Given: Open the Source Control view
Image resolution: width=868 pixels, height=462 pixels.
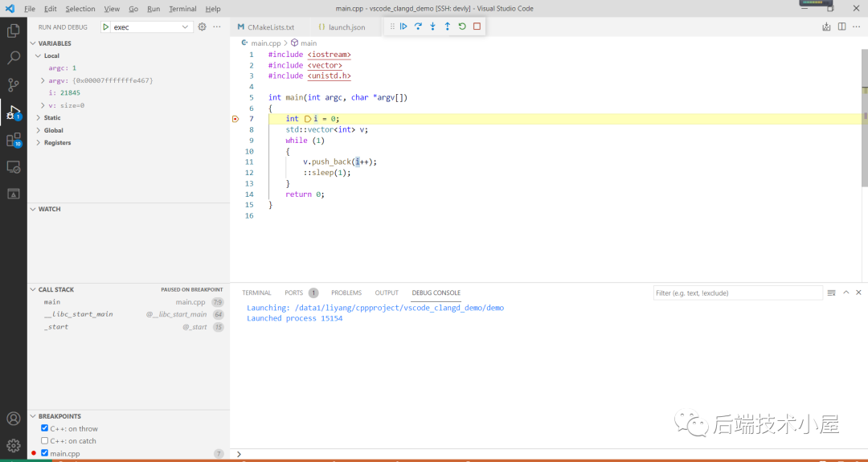Looking at the screenshot, I should (14, 84).
